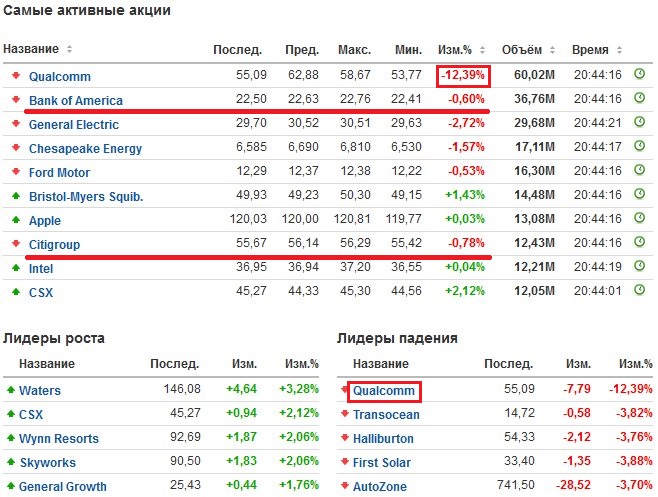Open Qualcomm link in Лидеры падения list
658x497 pixels.
[385, 390]
